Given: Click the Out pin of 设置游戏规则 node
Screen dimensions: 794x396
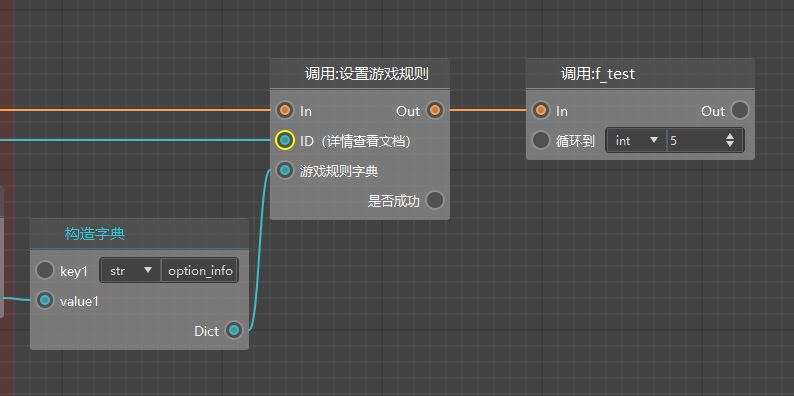Looking at the screenshot, I should click(x=434, y=110).
